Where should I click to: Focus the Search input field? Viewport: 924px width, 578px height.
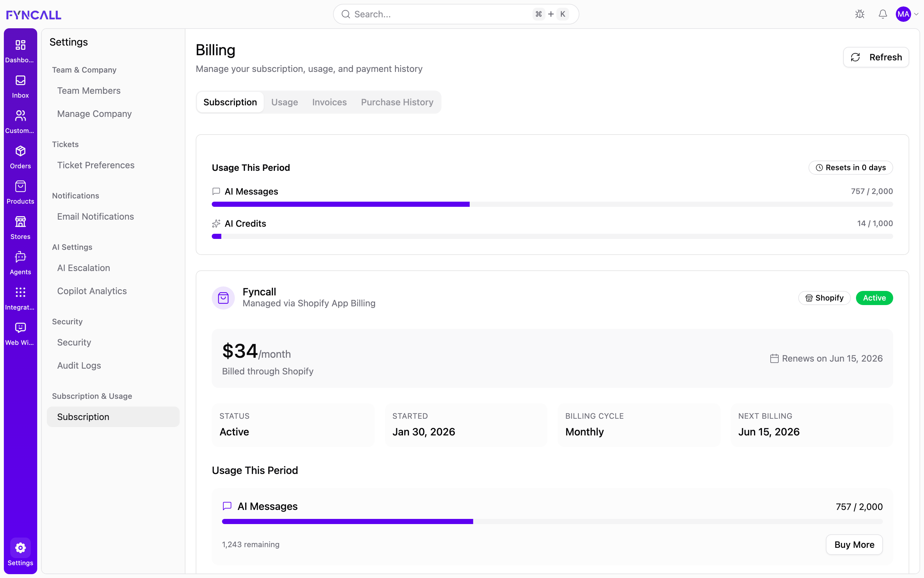[456, 14]
